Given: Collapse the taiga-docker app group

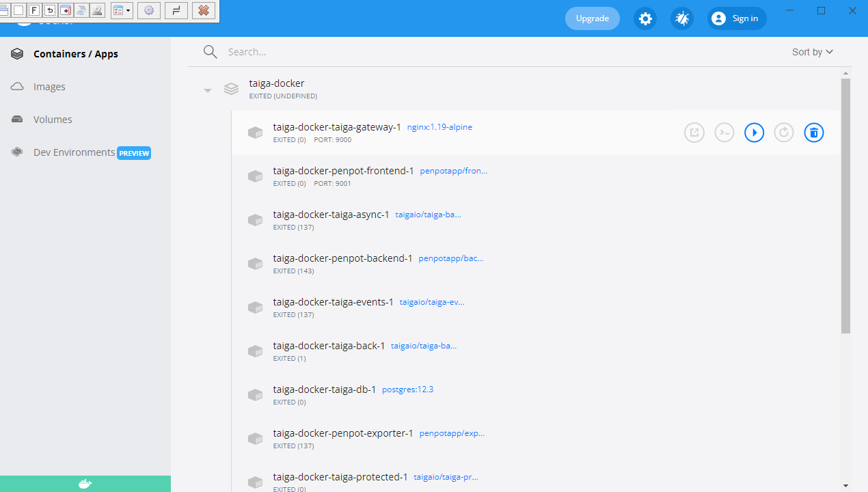Looking at the screenshot, I should point(208,90).
